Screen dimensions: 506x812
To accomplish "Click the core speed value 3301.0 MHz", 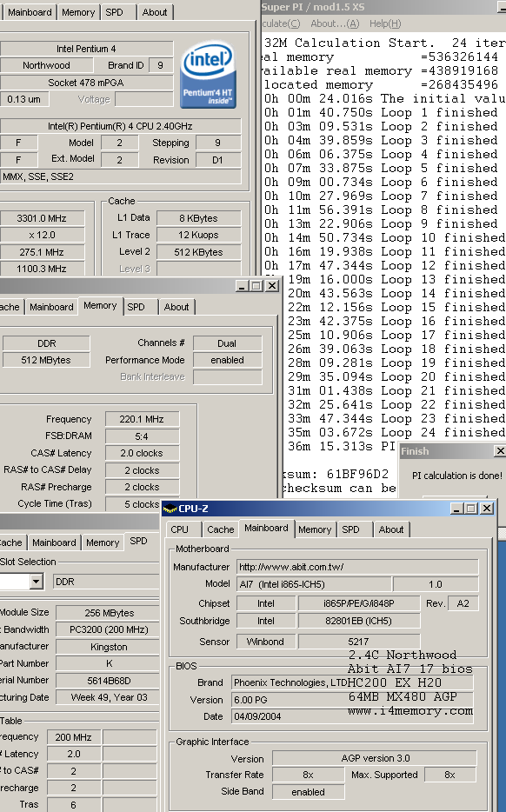I will pyautogui.click(x=42, y=218).
